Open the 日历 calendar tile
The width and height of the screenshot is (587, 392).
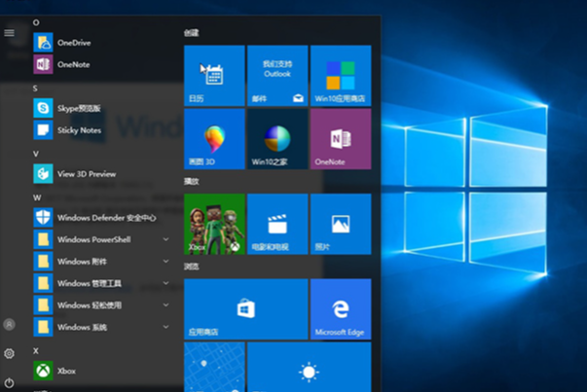[x=214, y=75]
